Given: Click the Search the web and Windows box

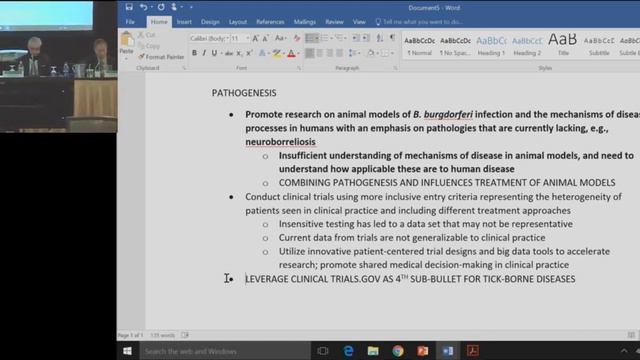Looking at the screenshot, I should point(224,351).
